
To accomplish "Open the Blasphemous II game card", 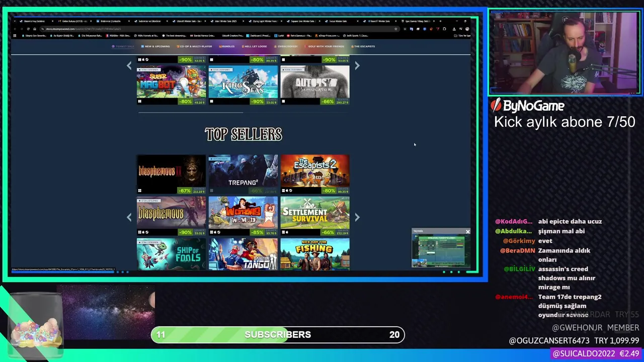I will point(171,174).
